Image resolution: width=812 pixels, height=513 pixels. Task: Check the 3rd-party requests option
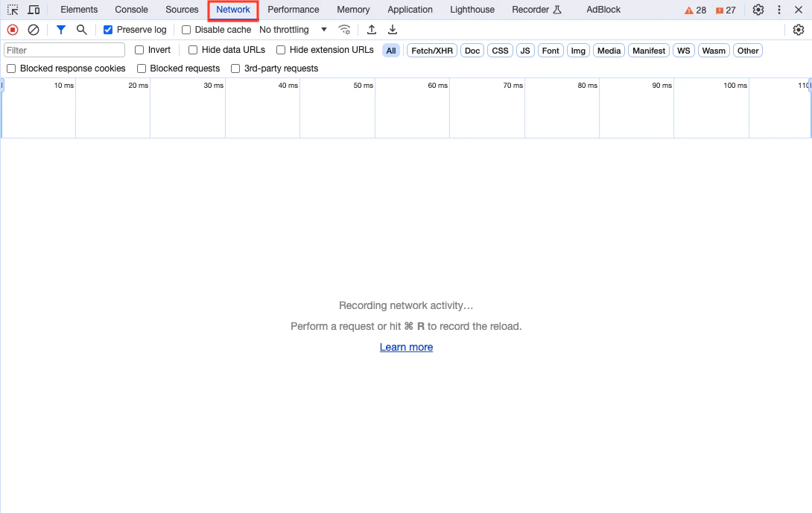click(235, 68)
